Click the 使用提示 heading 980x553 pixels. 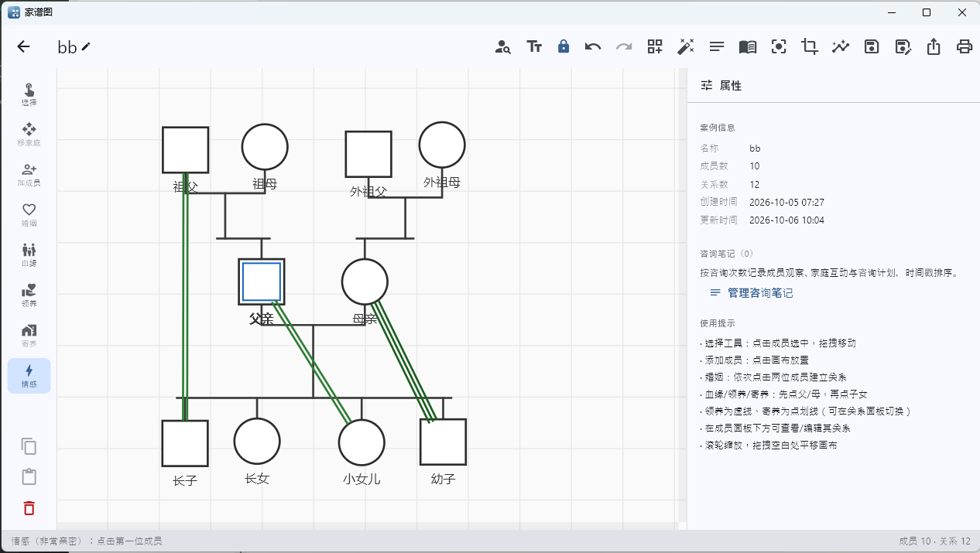coord(718,323)
